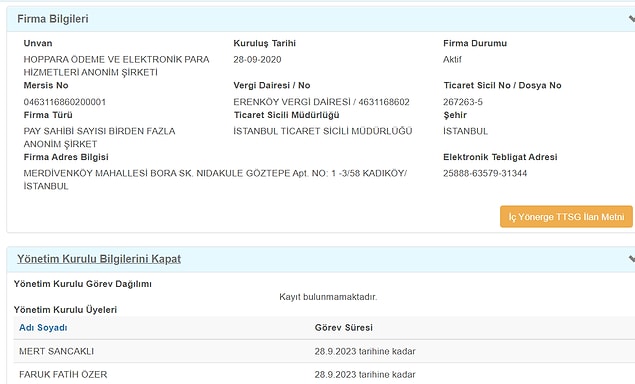Screen dimensions: 635x384
Task: Click the trade registry number 267263-5
Action: click(462, 102)
